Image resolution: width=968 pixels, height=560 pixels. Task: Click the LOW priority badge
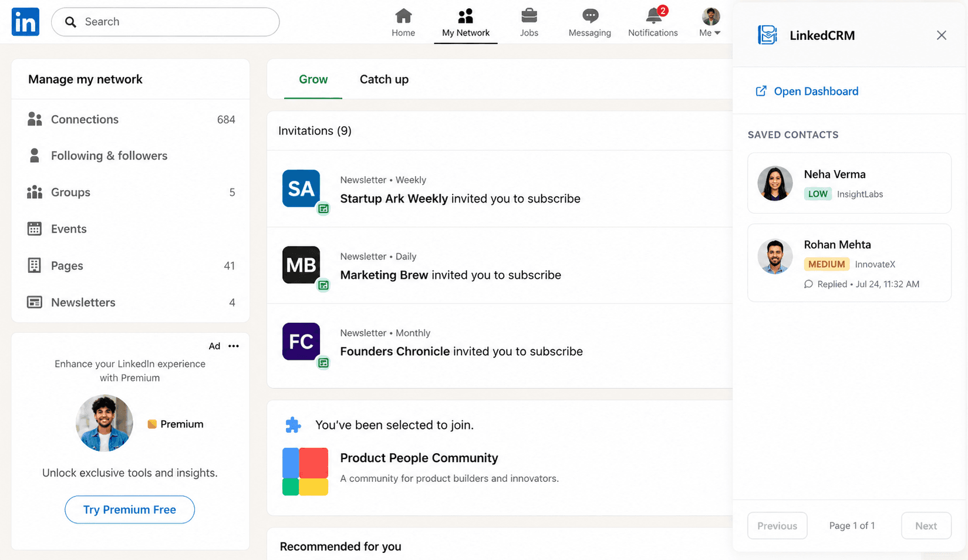[x=818, y=194]
